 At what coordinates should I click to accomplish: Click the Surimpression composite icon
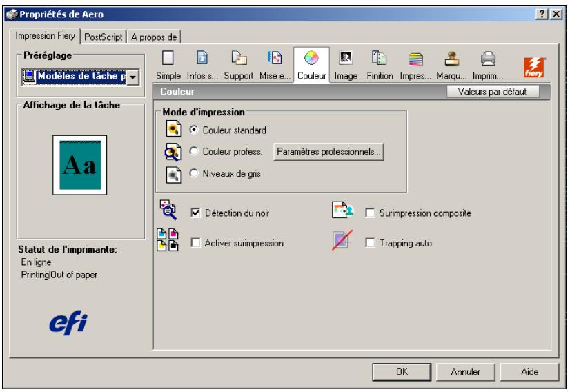pyautogui.click(x=342, y=209)
